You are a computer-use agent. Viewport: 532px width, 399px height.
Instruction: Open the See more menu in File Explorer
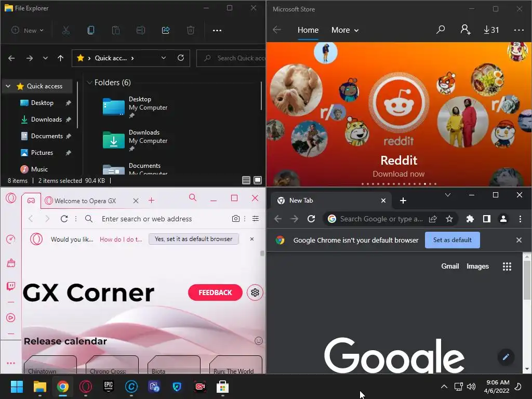[x=217, y=30]
